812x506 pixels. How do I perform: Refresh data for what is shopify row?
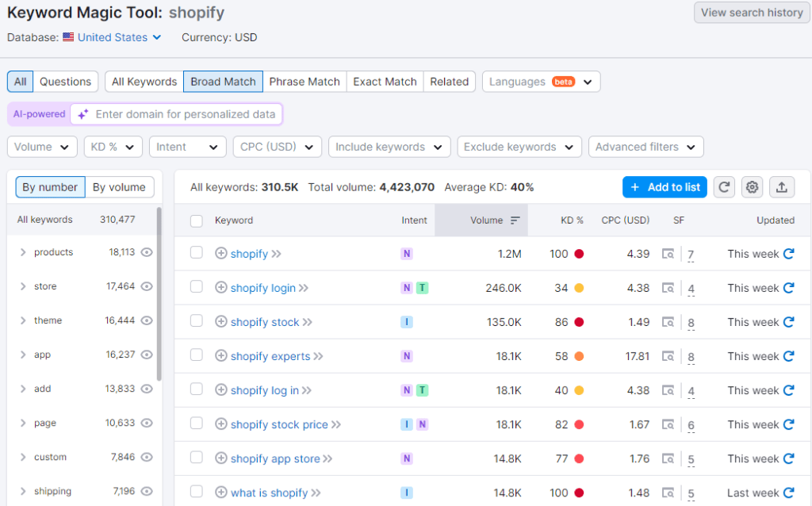[789, 493]
